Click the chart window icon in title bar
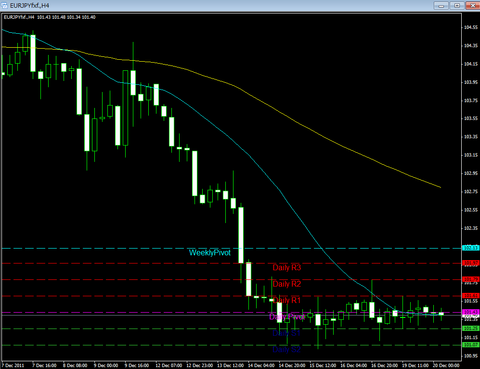Image resolution: width=480 pixels, height=369 pixels. (5, 5)
